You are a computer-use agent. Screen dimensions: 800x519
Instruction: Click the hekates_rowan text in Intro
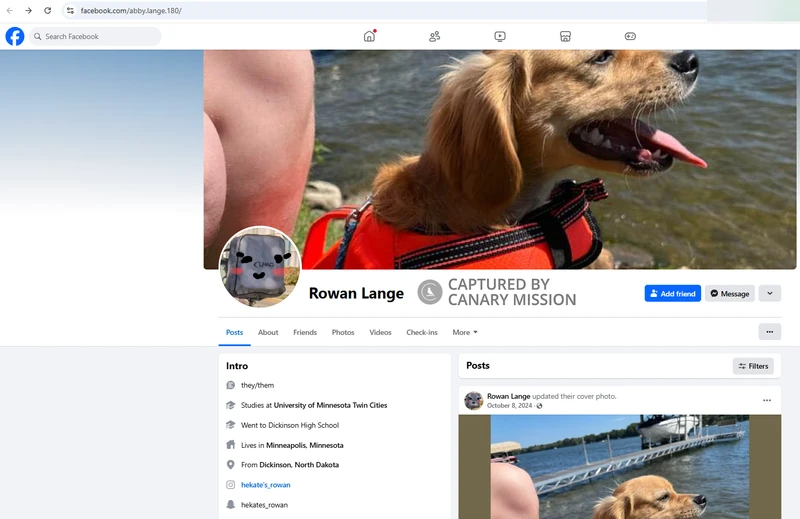click(264, 505)
